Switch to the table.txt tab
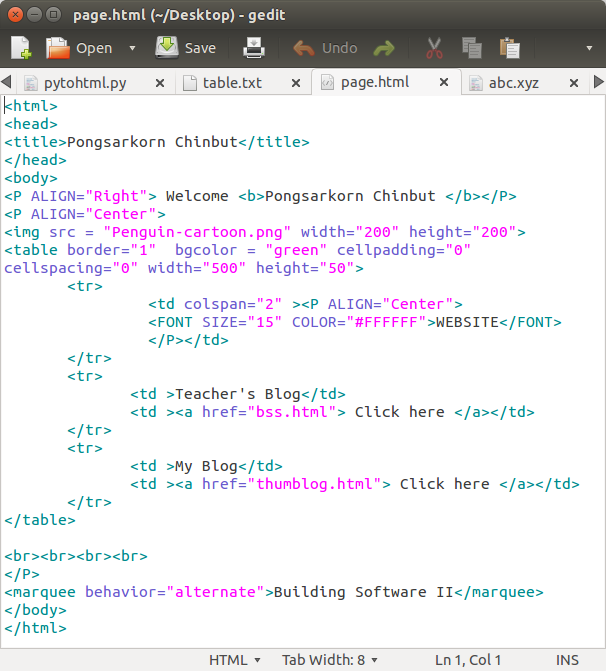Image resolution: width=606 pixels, height=671 pixels. point(232,83)
